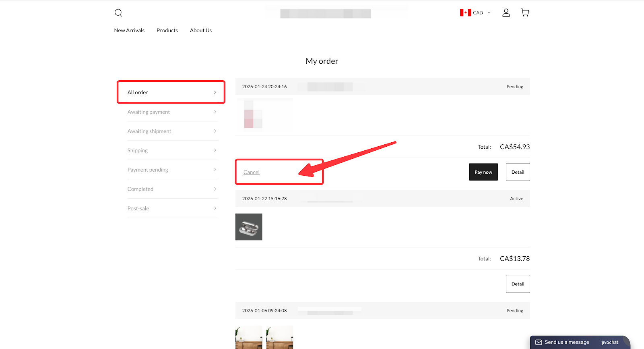
Task: View Detail of the CA$13.78 order
Action: pos(518,284)
